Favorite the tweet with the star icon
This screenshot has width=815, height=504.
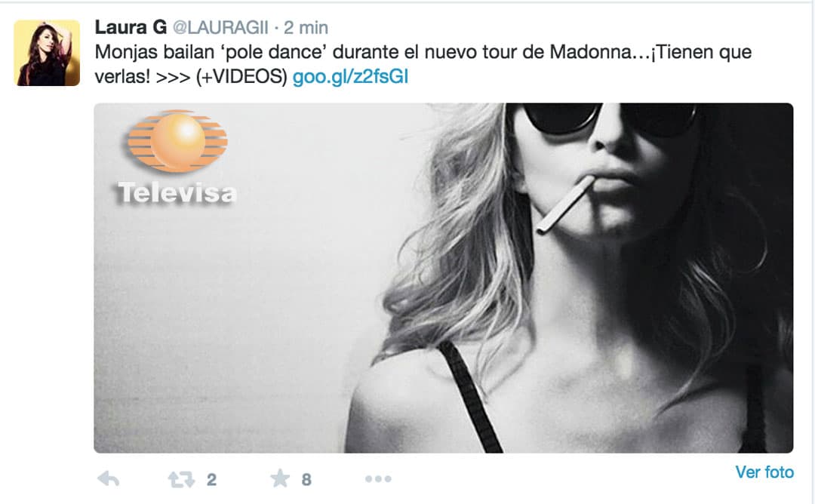(x=280, y=478)
